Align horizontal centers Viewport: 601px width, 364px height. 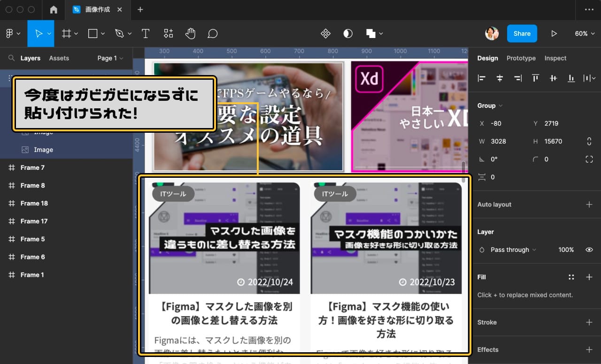coord(500,78)
